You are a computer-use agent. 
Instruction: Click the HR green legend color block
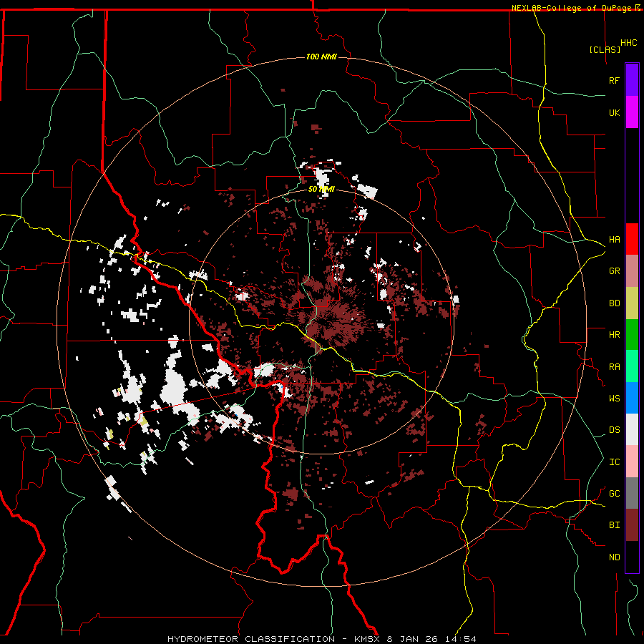pyautogui.click(x=632, y=335)
